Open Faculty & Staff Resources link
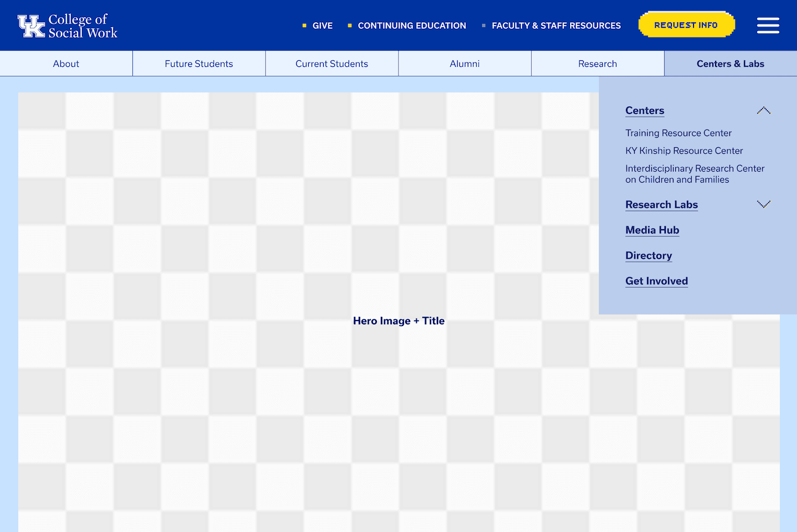The height and width of the screenshot is (532, 797). (556, 25)
